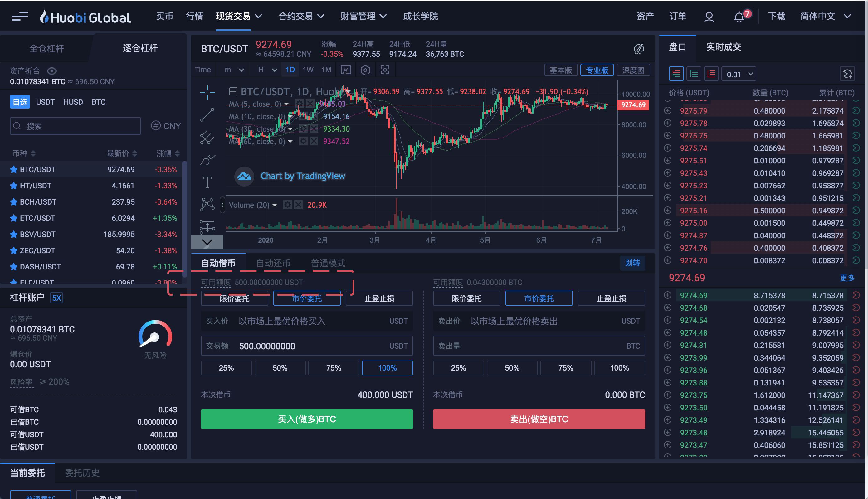Click the order book settings icon top right
The image size is (868, 499).
pyautogui.click(x=847, y=74)
